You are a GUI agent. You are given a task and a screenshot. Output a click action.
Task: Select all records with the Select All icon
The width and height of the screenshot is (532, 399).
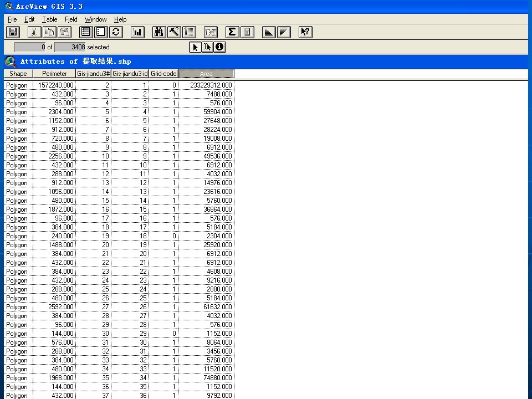click(86, 32)
